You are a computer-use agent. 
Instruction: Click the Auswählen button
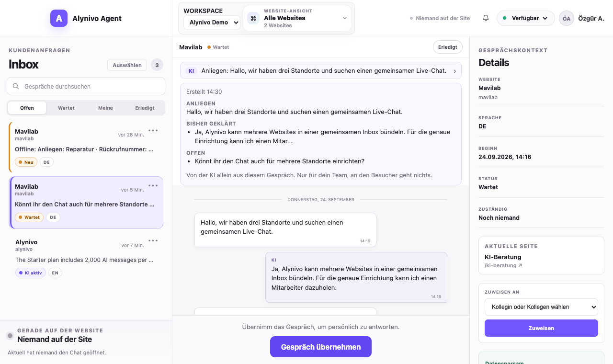pyautogui.click(x=127, y=65)
